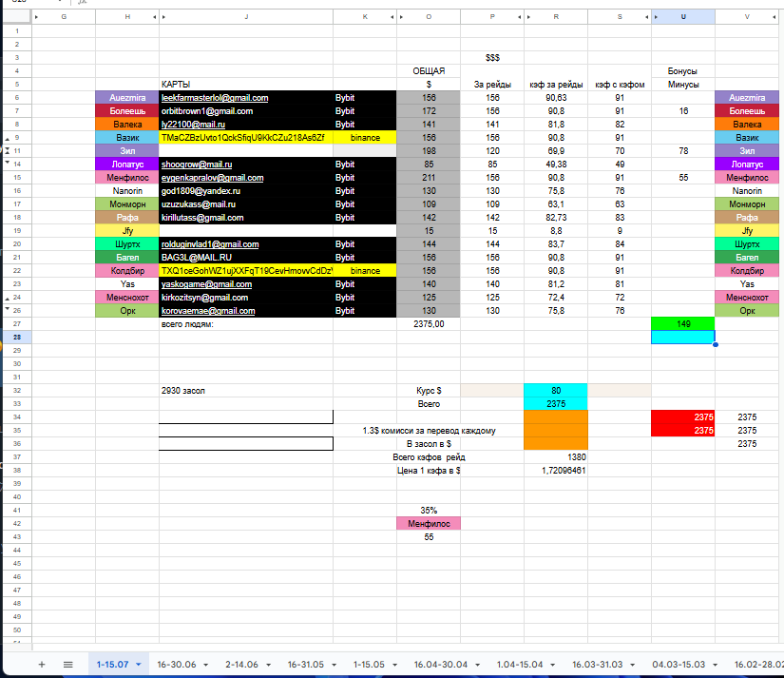
Task: Open the leekfarmasterlol@gmail.com email link
Action: (x=215, y=98)
